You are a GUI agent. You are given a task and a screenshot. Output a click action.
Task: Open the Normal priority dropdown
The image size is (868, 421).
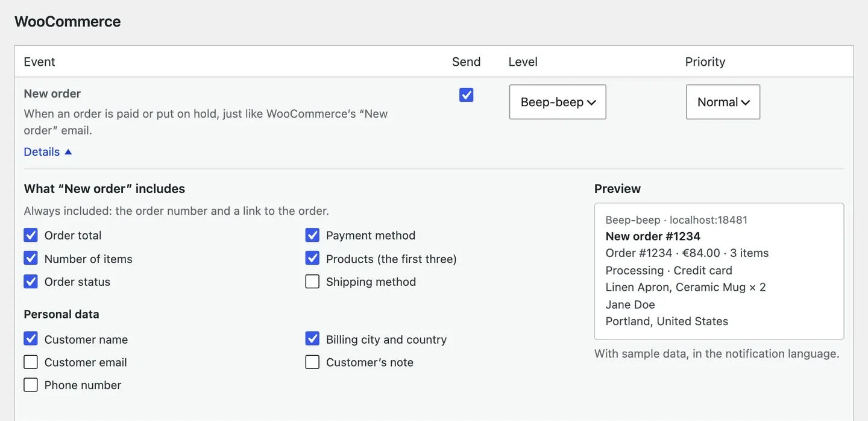pyautogui.click(x=723, y=102)
